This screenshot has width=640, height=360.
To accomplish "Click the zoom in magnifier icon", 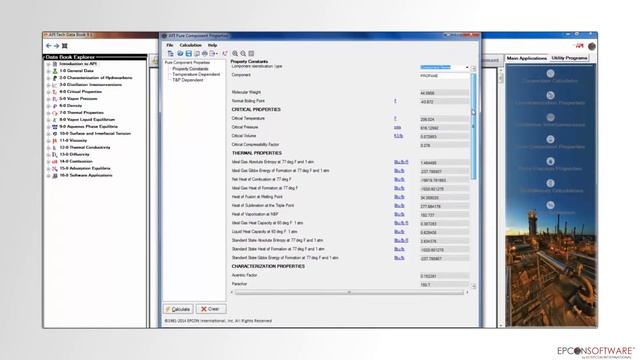I will point(235,53).
